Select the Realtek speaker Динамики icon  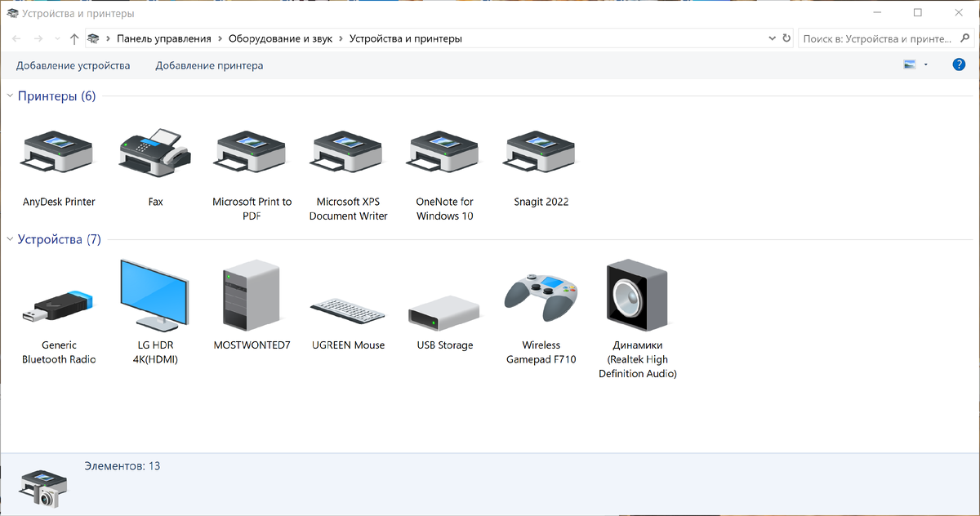(637, 296)
